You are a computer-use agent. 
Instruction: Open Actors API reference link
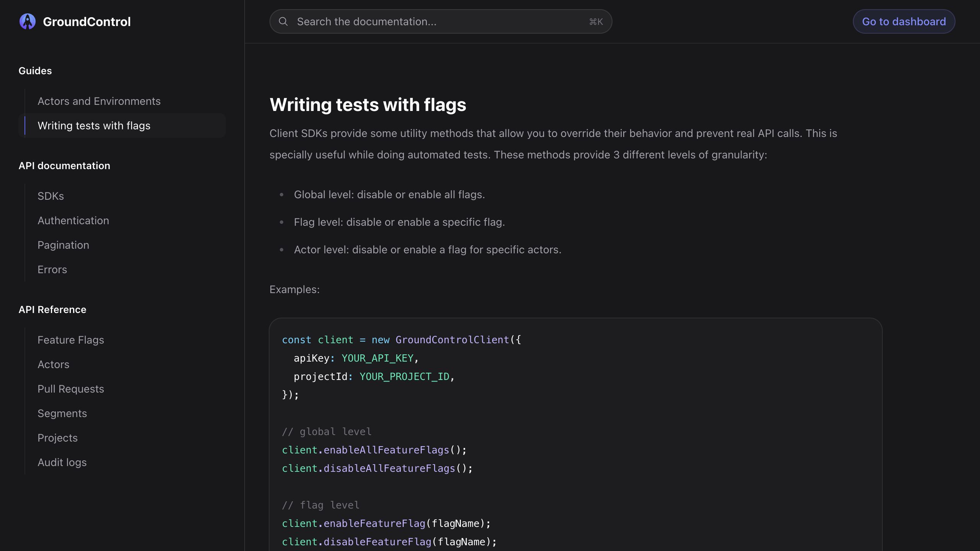(x=53, y=364)
